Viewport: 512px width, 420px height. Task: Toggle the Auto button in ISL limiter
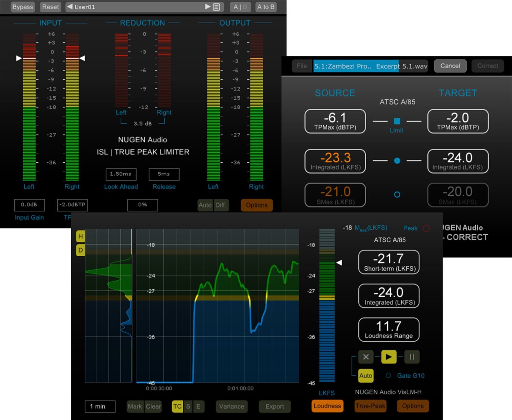[205, 205]
